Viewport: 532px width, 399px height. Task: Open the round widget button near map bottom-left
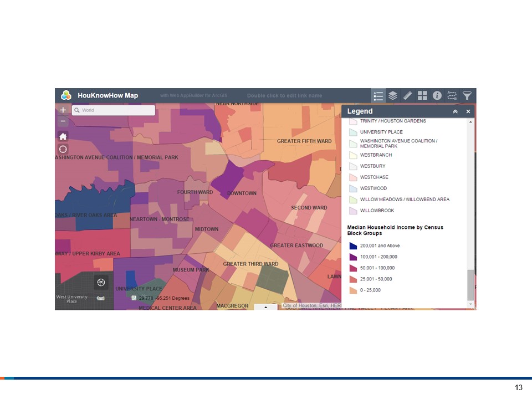pos(101,282)
